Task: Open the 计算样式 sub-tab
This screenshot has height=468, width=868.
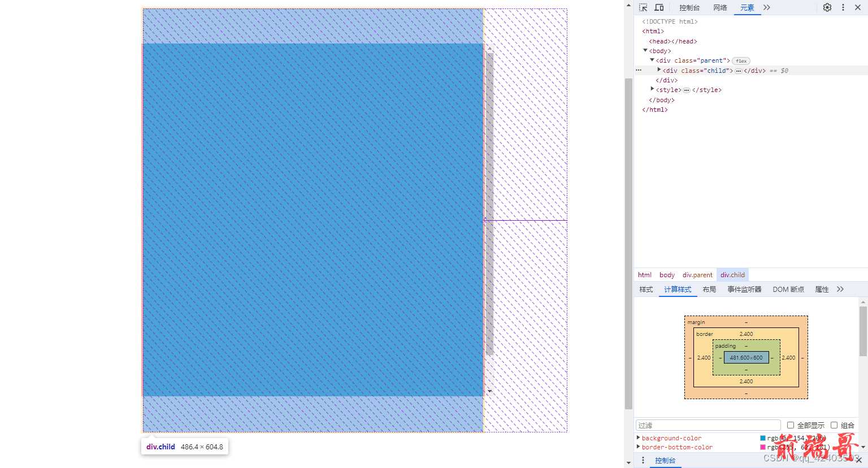Action: [x=678, y=290]
